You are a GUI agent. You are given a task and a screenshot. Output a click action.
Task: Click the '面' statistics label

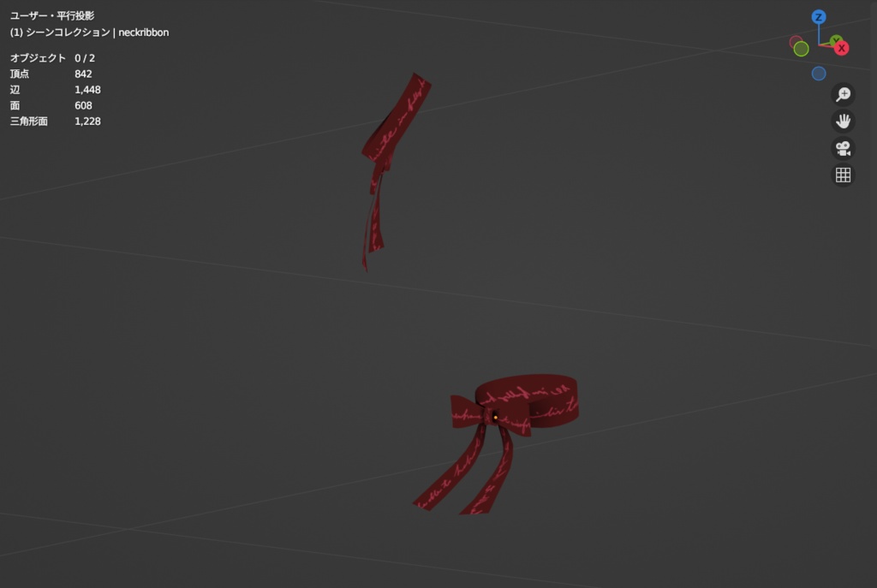[x=15, y=105]
